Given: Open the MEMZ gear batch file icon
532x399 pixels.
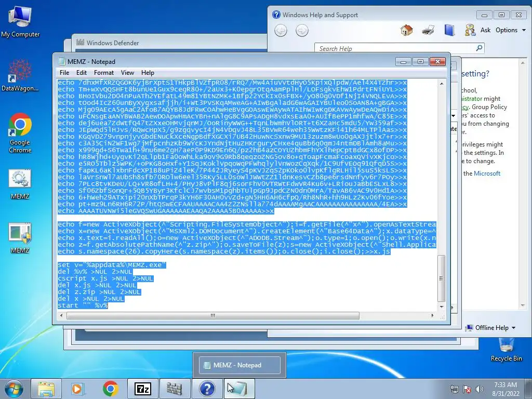Looking at the screenshot, I should (x=20, y=184).
